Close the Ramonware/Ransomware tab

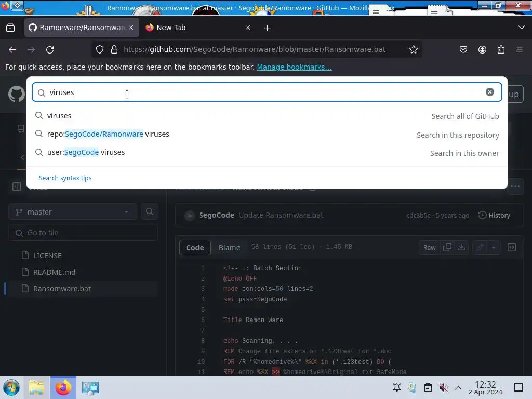coord(131,28)
